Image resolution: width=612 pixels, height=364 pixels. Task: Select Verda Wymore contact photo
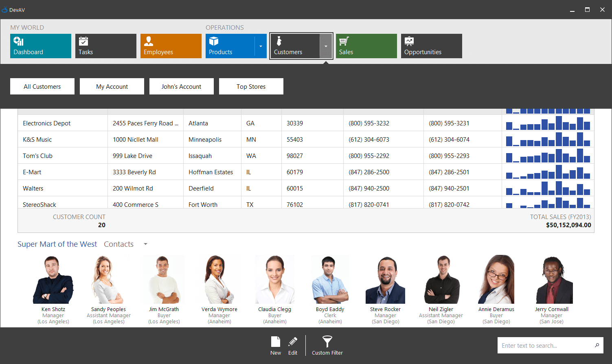pos(219,280)
